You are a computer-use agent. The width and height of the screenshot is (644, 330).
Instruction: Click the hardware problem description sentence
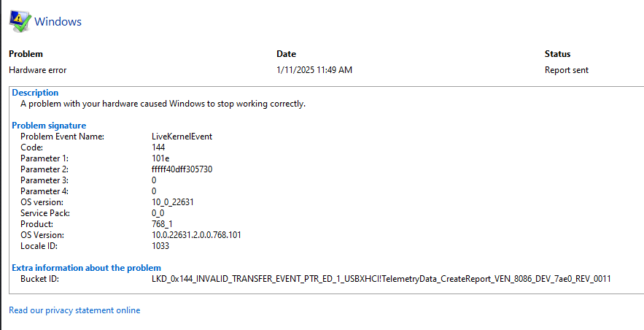[x=163, y=104]
